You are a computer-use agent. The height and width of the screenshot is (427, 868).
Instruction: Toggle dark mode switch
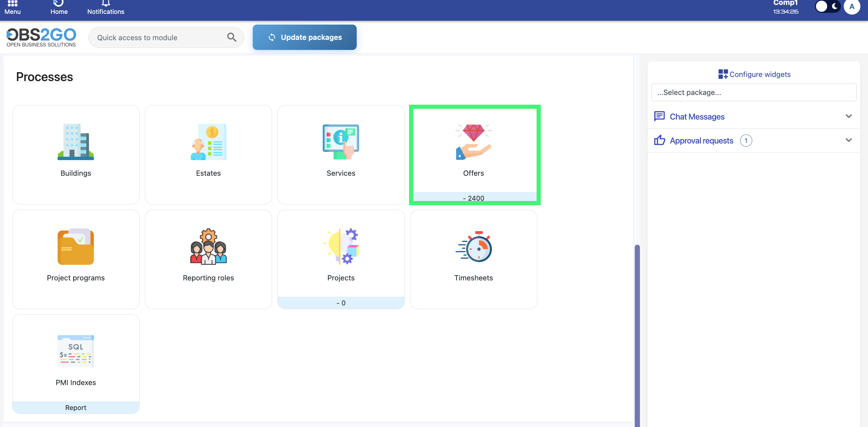(x=827, y=7)
